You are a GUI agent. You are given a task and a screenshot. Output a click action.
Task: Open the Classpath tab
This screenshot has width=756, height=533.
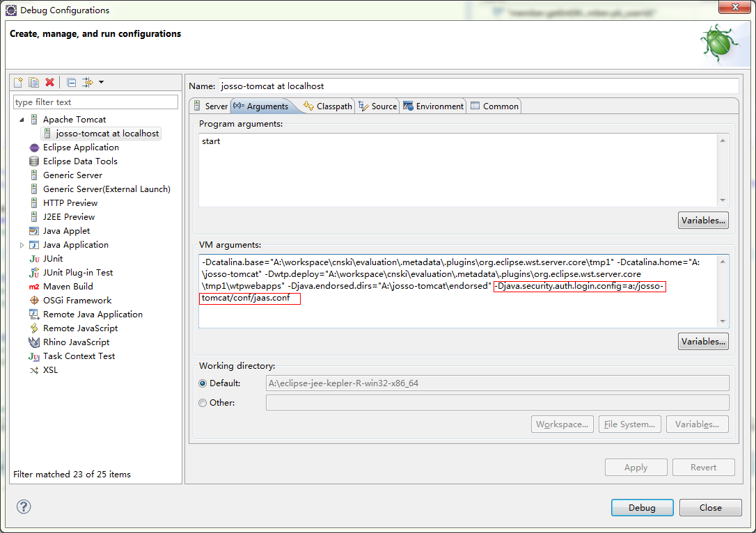coord(328,106)
